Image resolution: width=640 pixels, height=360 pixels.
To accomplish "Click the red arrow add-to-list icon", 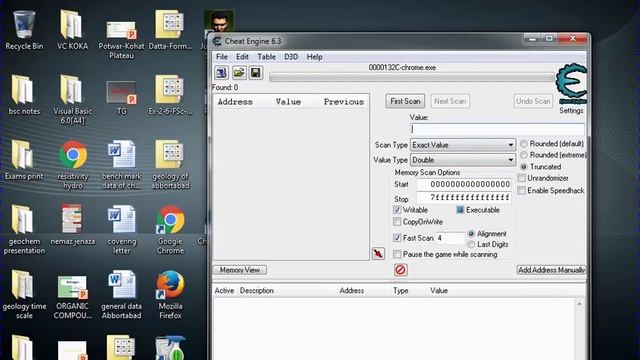I will pyautogui.click(x=378, y=253).
